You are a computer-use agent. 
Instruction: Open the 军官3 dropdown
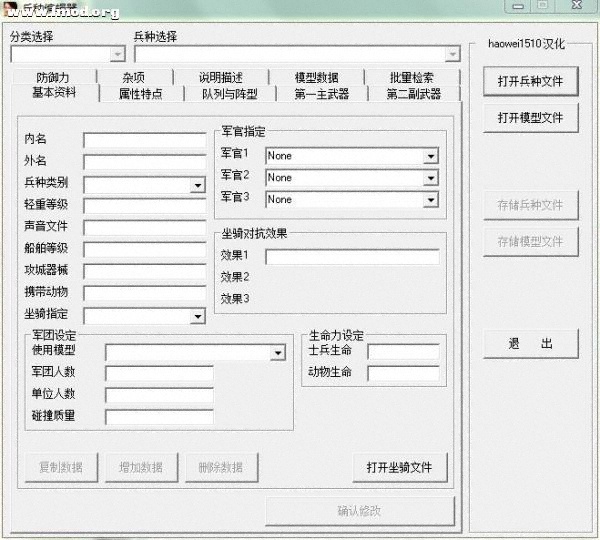point(431,200)
